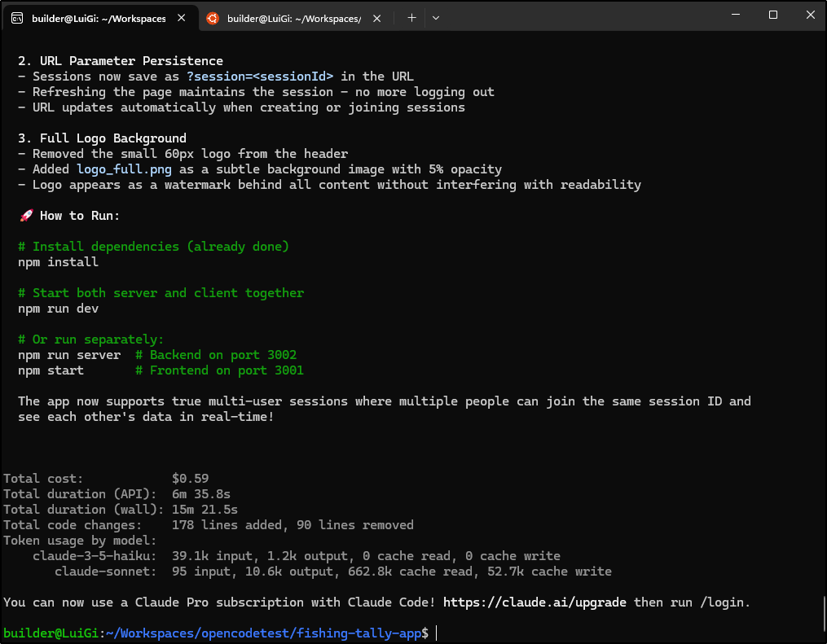Click the '# Backend on port 3002' comment
This screenshot has height=644, width=827.
tap(216, 355)
